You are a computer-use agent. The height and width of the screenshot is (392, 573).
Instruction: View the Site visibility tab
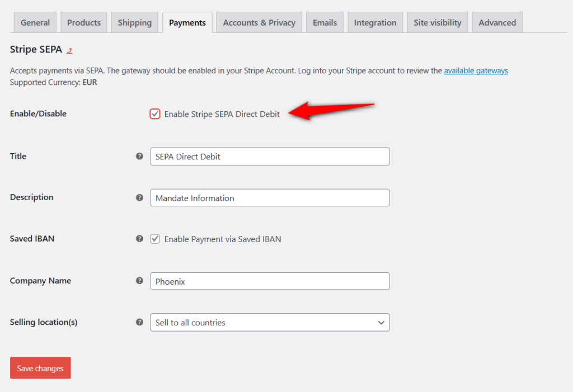[437, 22]
